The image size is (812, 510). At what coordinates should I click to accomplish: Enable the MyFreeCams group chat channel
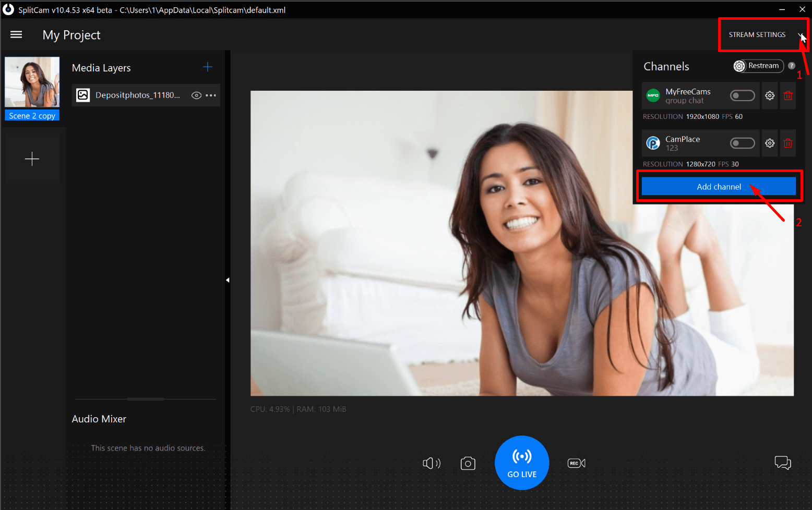(x=742, y=95)
